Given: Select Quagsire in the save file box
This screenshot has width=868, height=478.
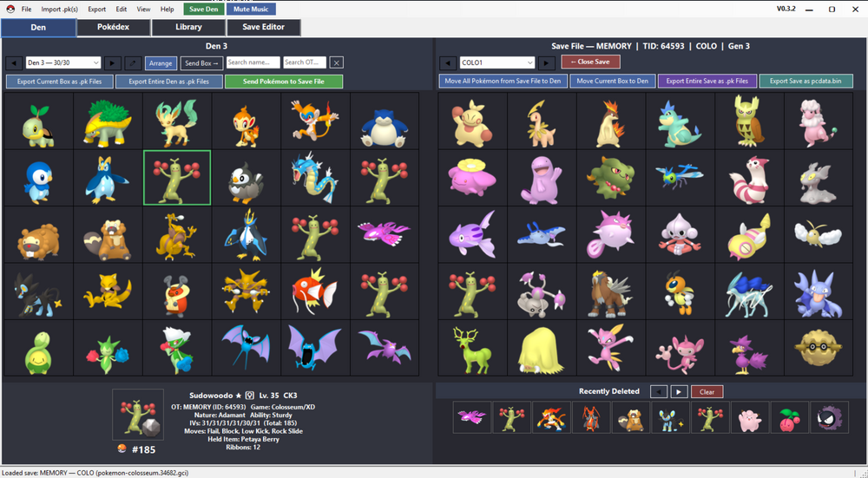Looking at the screenshot, I should pos(542,178).
